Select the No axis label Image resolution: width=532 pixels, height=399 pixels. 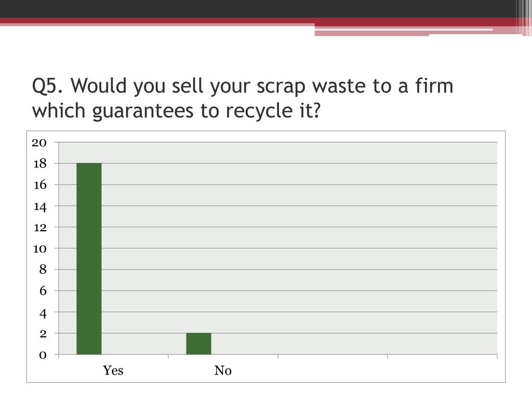[223, 370]
